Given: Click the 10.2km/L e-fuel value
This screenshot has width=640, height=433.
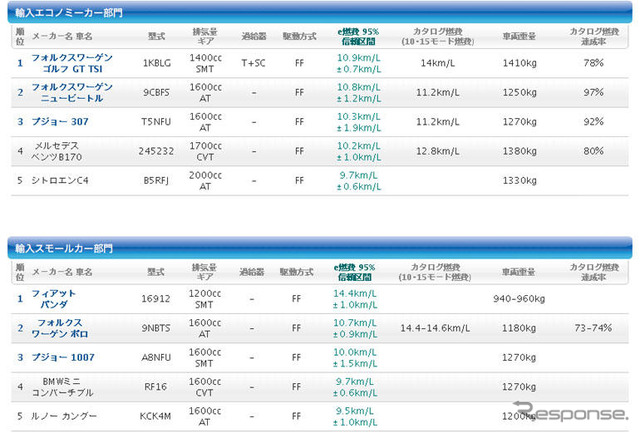Looking at the screenshot, I should [x=358, y=146].
